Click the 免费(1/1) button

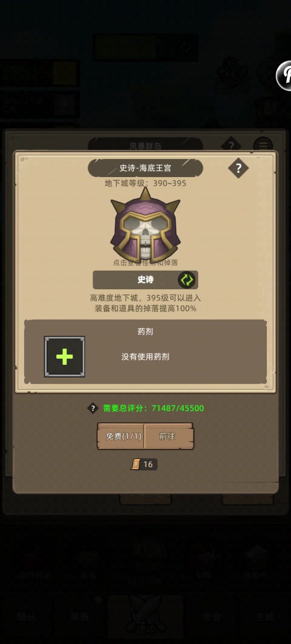pyautogui.click(x=121, y=436)
